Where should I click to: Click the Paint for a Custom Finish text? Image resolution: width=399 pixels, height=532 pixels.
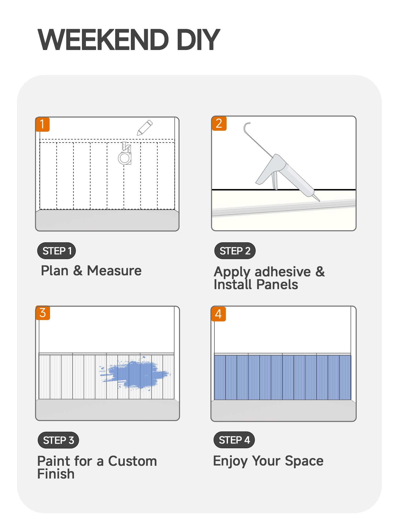pyautogui.click(x=97, y=467)
